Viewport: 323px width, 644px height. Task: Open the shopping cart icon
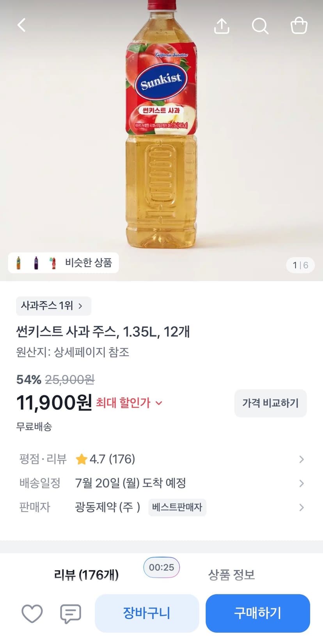299,26
